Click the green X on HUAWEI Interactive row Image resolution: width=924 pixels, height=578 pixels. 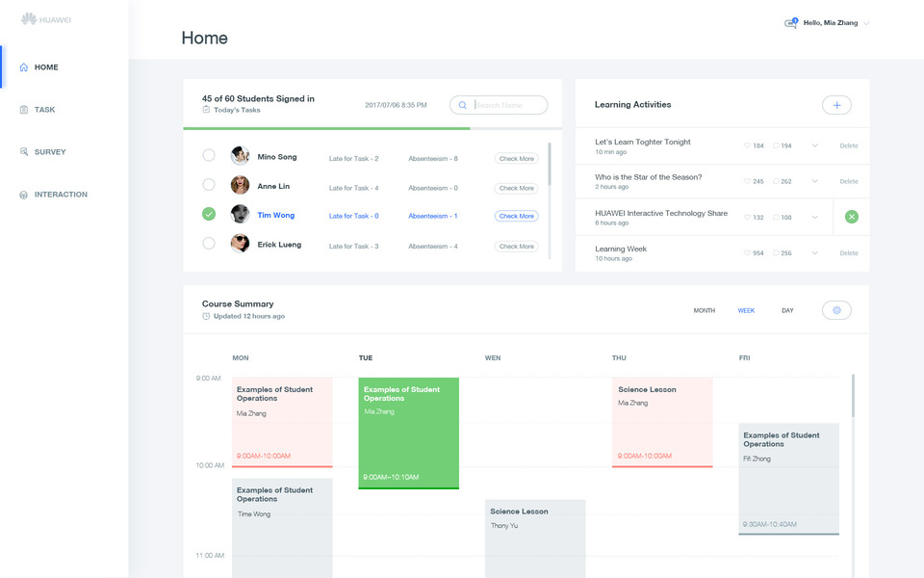coord(852,217)
